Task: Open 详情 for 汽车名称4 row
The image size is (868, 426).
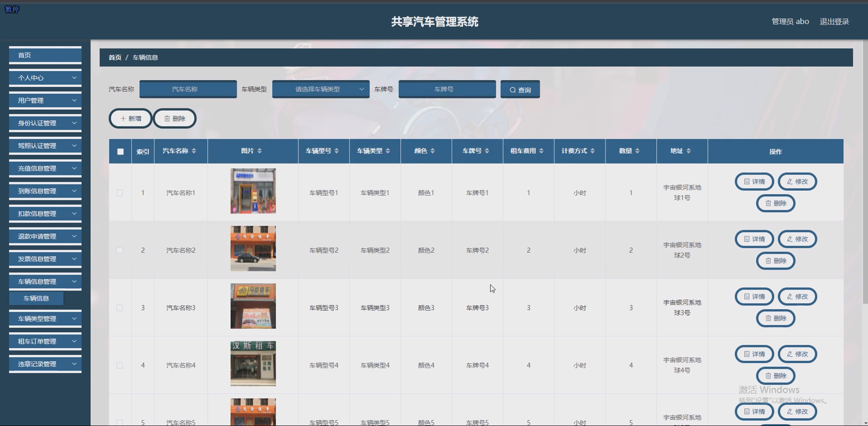Action: pyautogui.click(x=754, y=354)
